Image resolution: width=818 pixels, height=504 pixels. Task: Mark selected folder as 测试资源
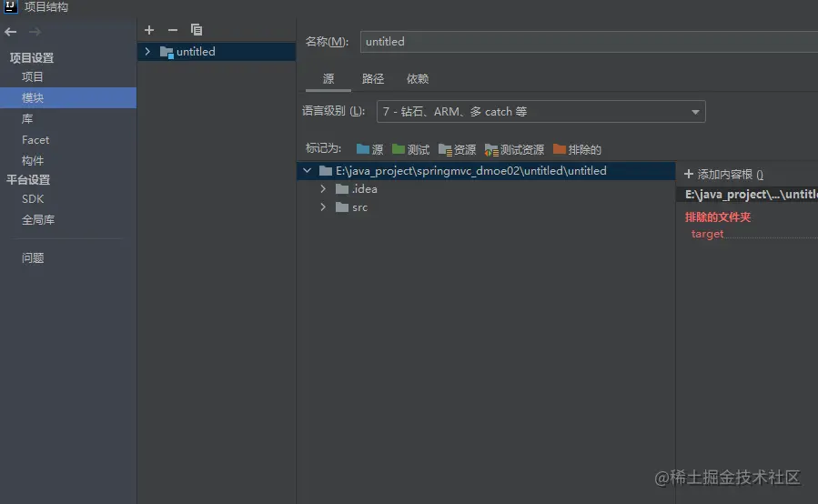coord(514,150)
